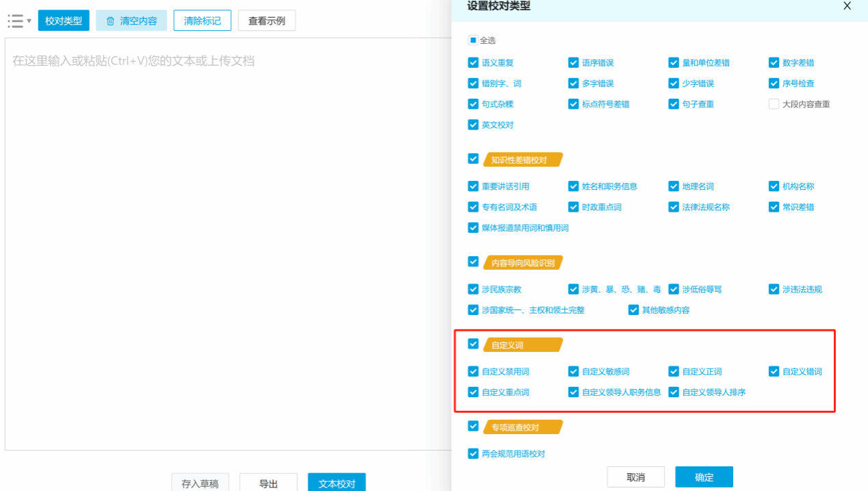The image size is (868, 491).
Task: Click 确定 to confirm settings
Action: coord(704,477)
